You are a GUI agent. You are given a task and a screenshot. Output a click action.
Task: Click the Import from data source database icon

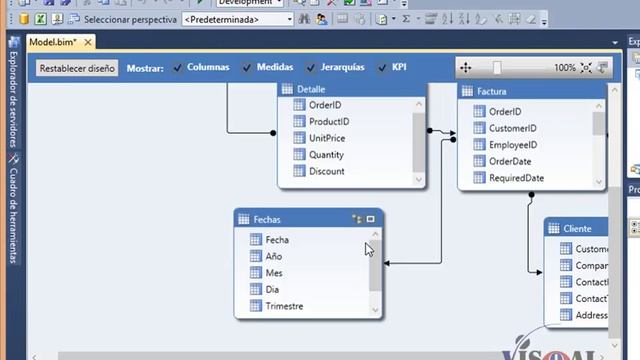tap(24, 19)
